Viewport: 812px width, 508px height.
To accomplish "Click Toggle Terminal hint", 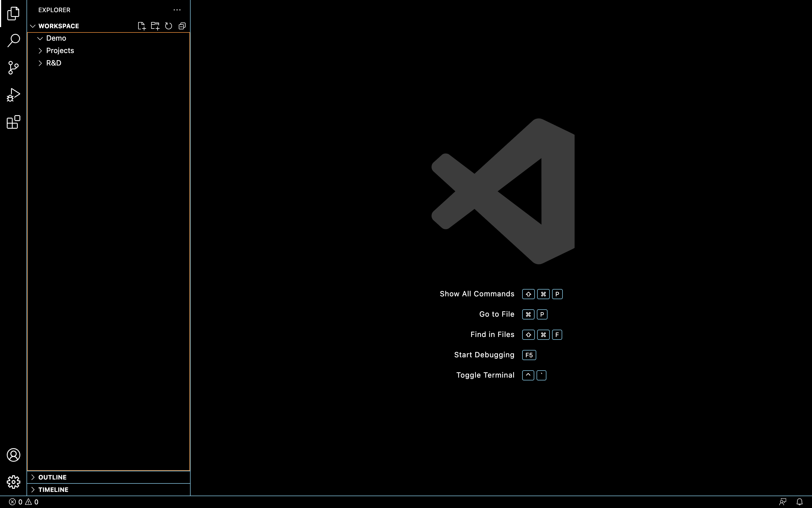I will pos(485,375).
